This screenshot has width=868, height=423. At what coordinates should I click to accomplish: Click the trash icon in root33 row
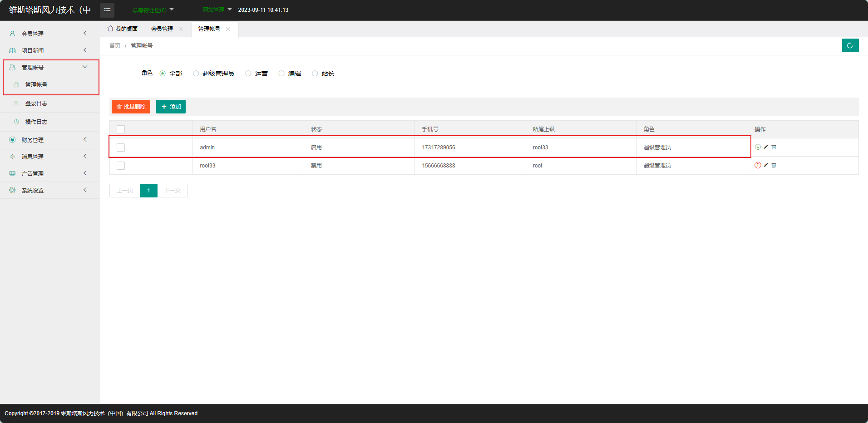774,165
